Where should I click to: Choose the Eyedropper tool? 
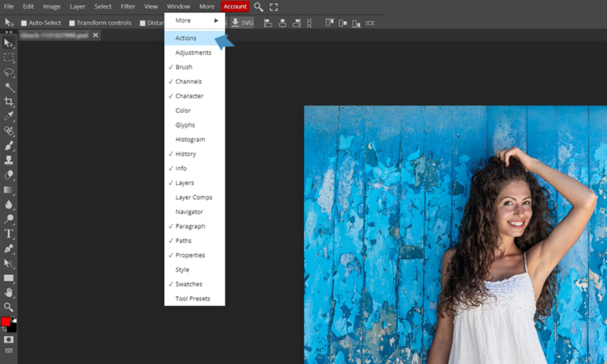tap(8, 116)
